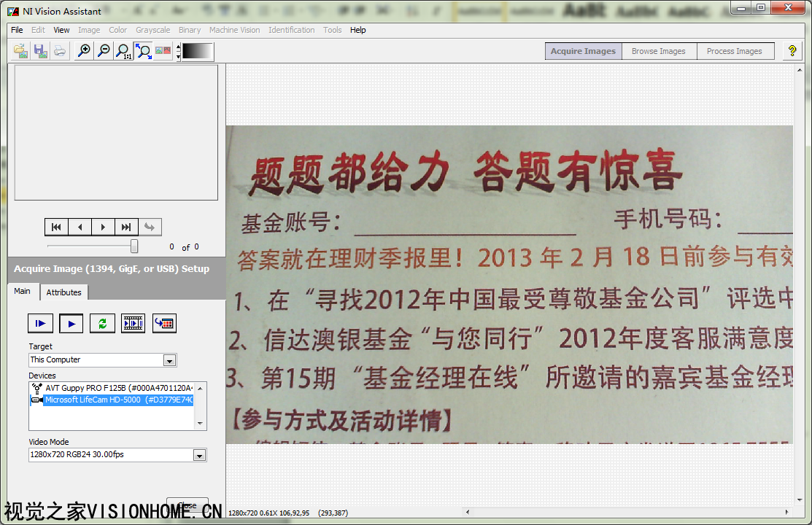
Task: Click the Devices list scroll up arrow
Action: 201,388
